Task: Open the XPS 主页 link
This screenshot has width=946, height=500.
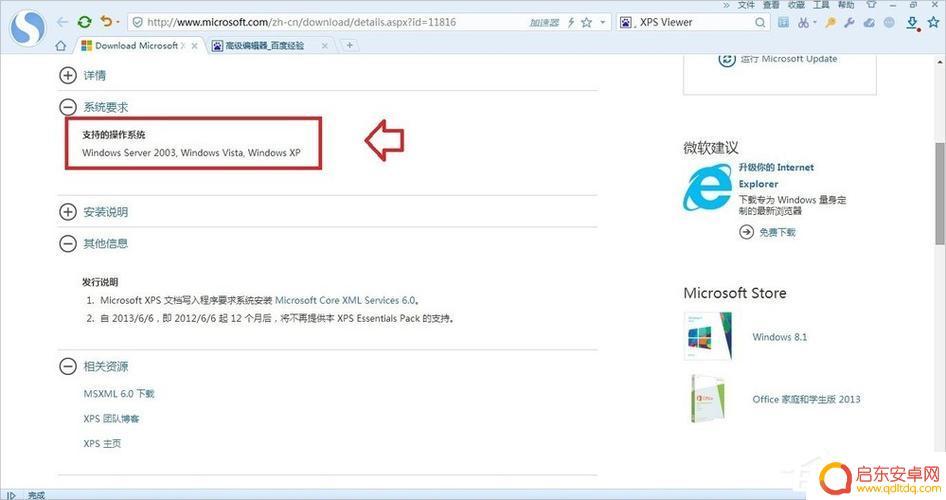Action: point(102,443)
